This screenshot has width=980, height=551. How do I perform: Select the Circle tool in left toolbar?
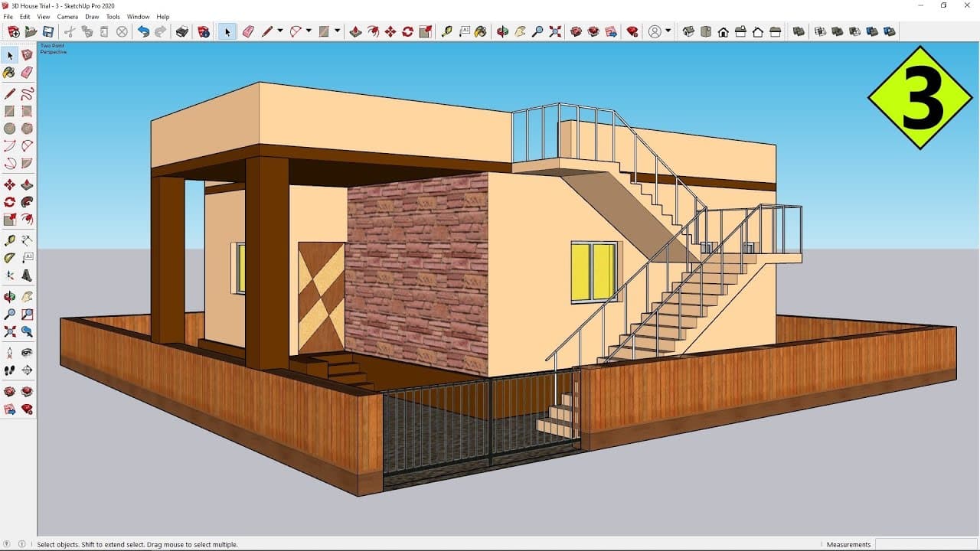pyautogui.click(x=10, y=129)
